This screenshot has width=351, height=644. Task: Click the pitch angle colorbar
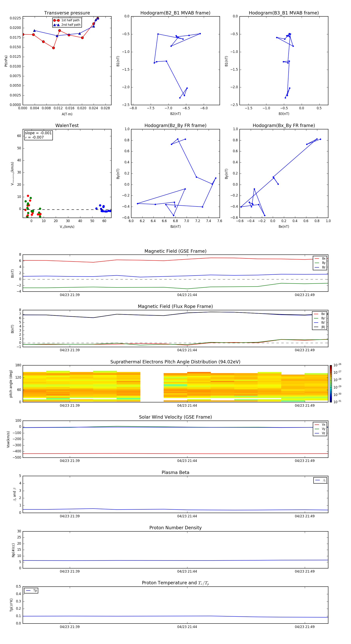tap(331, 383)
